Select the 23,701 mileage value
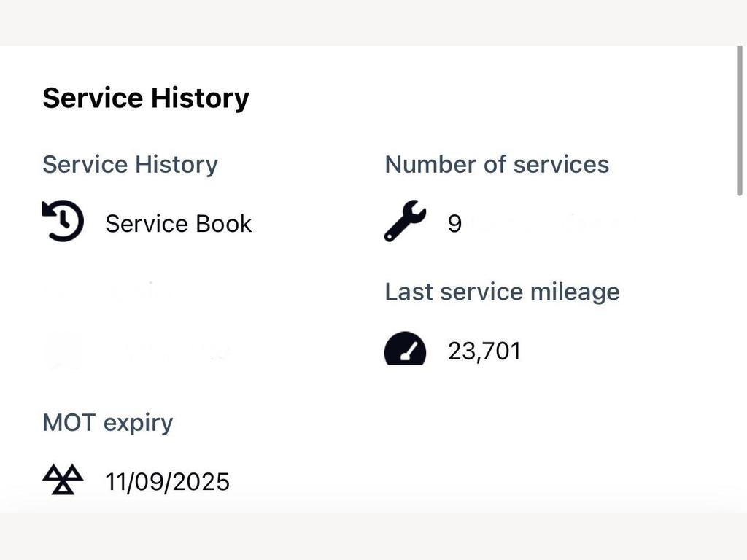 484,351
